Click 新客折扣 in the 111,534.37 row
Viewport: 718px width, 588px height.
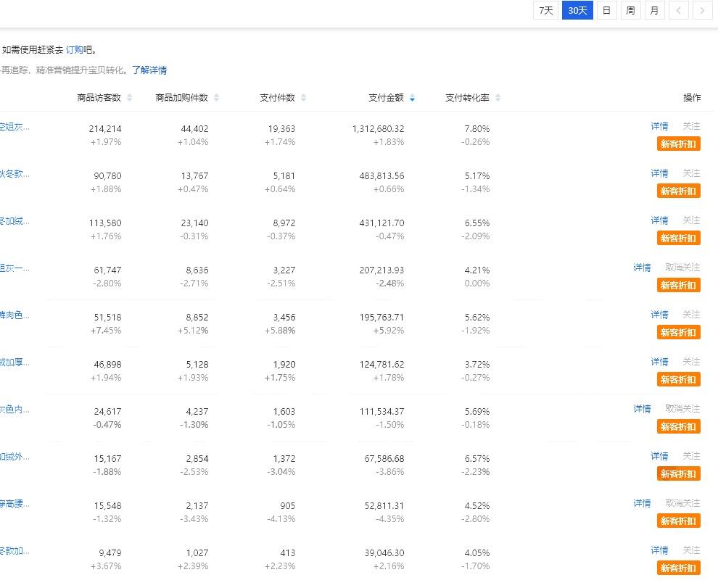tap(678, 427)
